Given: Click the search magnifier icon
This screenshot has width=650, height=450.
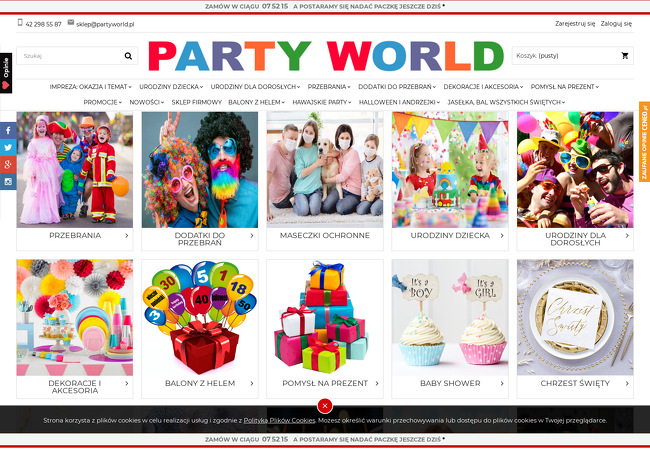Looking at the screenshot, I should (128, 56).
